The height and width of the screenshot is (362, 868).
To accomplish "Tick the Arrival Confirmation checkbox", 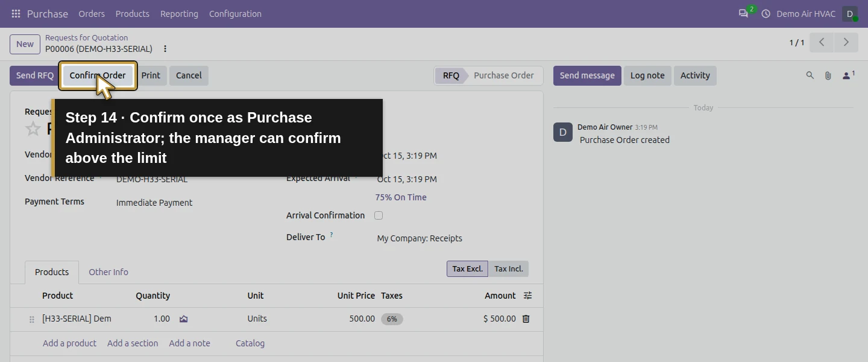I will [x=379, y=215].
